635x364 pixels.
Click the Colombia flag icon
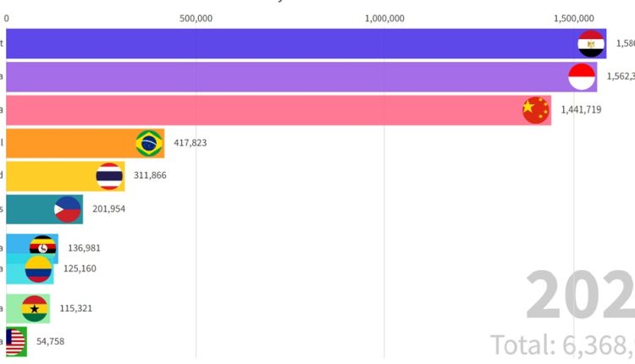coord(38,269)
